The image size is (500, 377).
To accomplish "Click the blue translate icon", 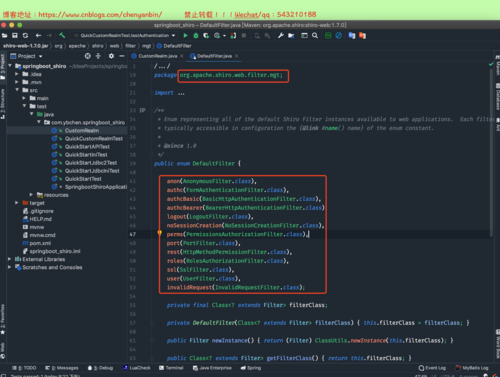I will coord(352,35).
